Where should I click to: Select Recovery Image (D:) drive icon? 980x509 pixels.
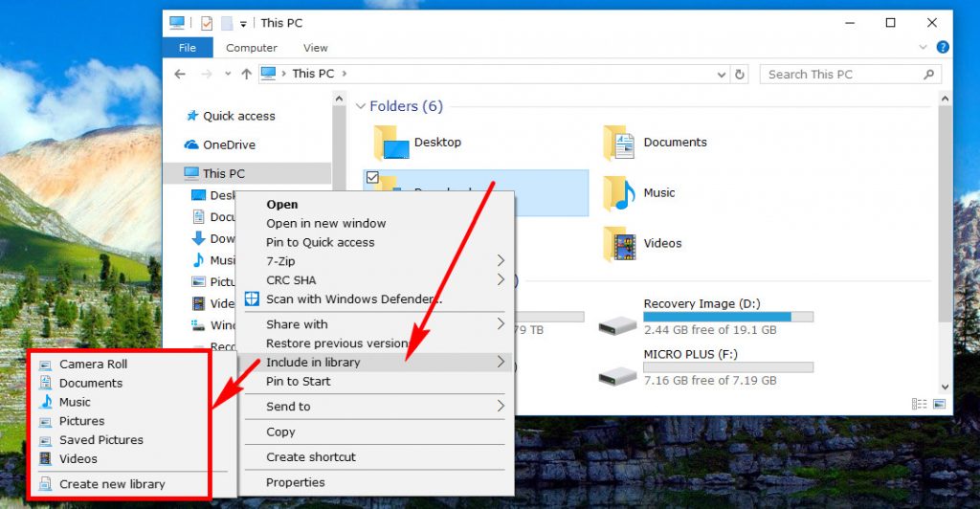(617, 325)
